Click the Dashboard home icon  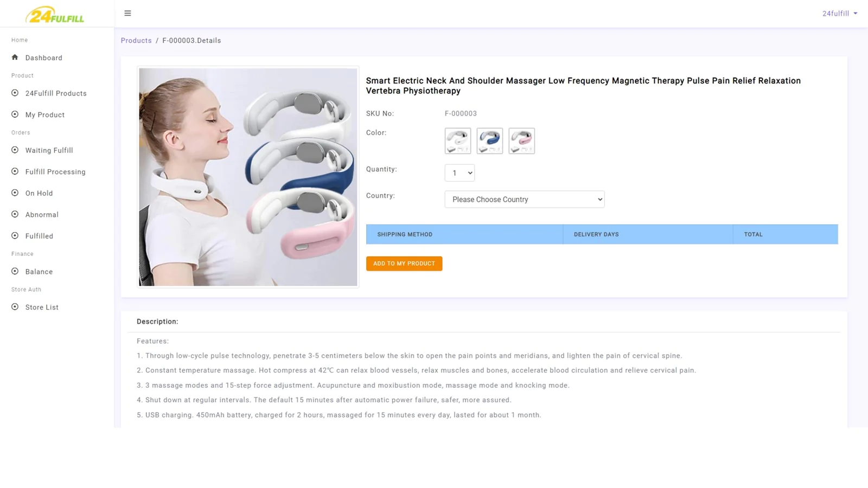tap(15, 57)
